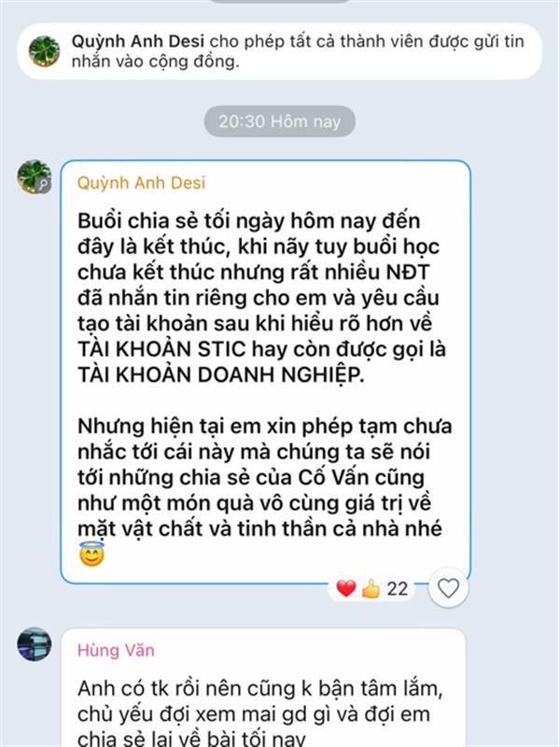Tap the heart outline react button
560x747 pixels.
coord(448,588)
